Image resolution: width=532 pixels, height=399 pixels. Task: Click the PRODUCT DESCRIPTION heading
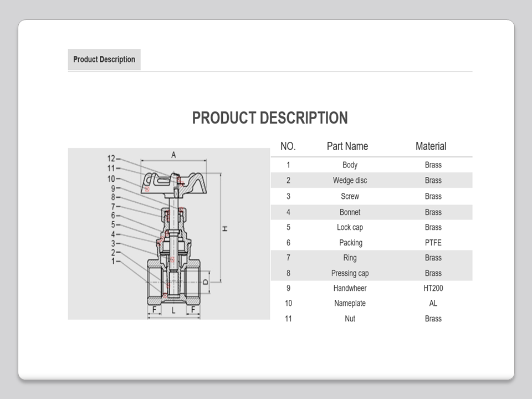click(270, 118)
